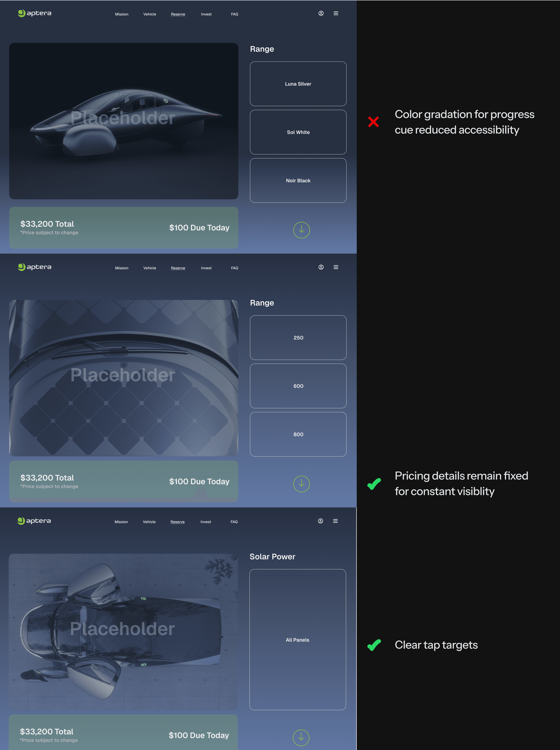The image size is (560, 750).
Task: Open the hamburger menu in top header
Action: [x=336, y=13]
